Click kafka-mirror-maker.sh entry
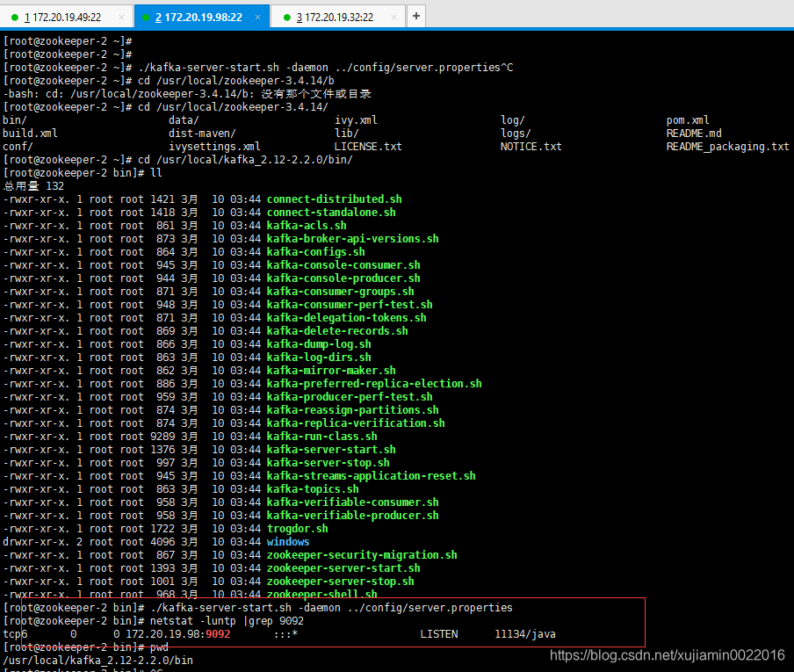The height and width of the screenshot is (672, 794). pos(331,370)
